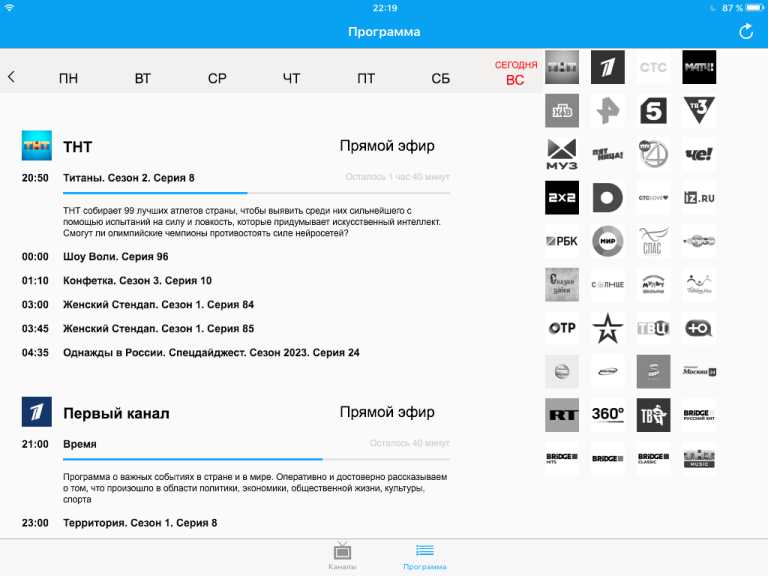Viewport: 768px width, 576px height.
Task: Select Первый канал logo in the channel grid
Action: pos(607,67)
